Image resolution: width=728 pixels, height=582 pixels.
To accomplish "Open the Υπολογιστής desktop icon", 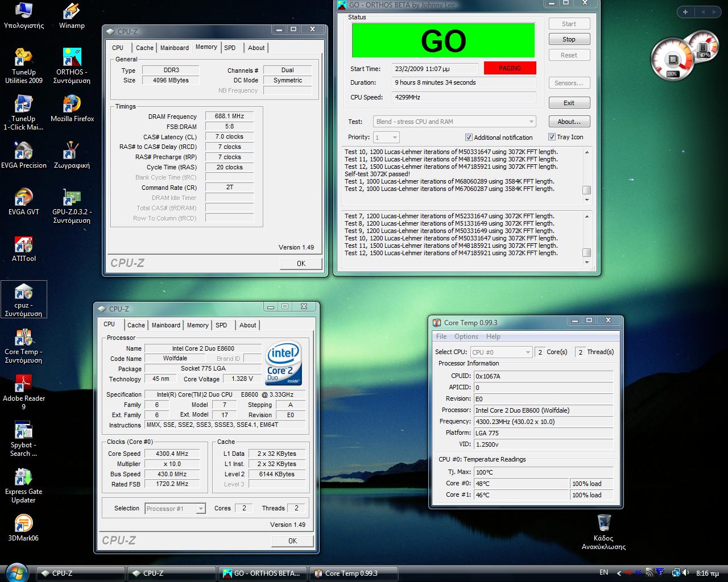I will tap(23, 16).
